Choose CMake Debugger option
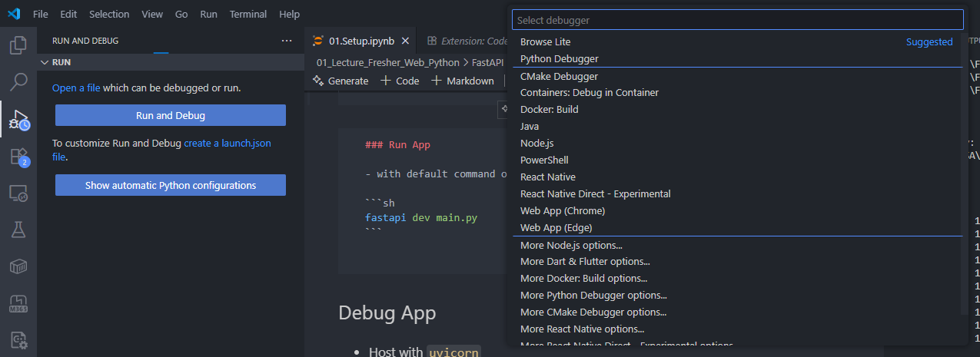Viewport: 980px width, 357px height. [x=737, y=76]
